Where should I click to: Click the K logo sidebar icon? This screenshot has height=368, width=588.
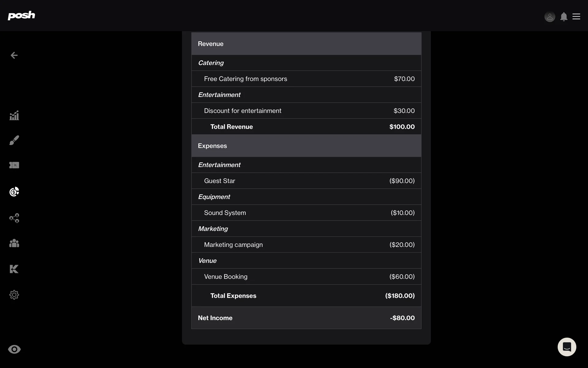pos(14,269)
